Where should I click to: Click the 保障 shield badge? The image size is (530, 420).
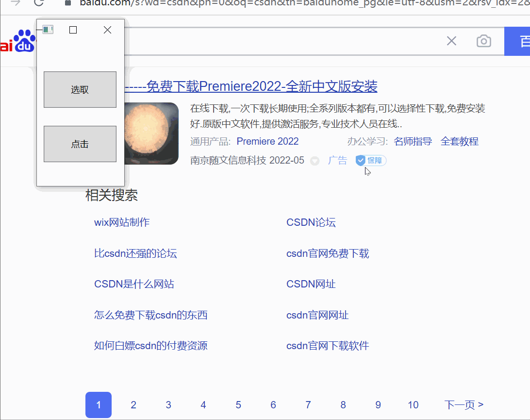371,160
